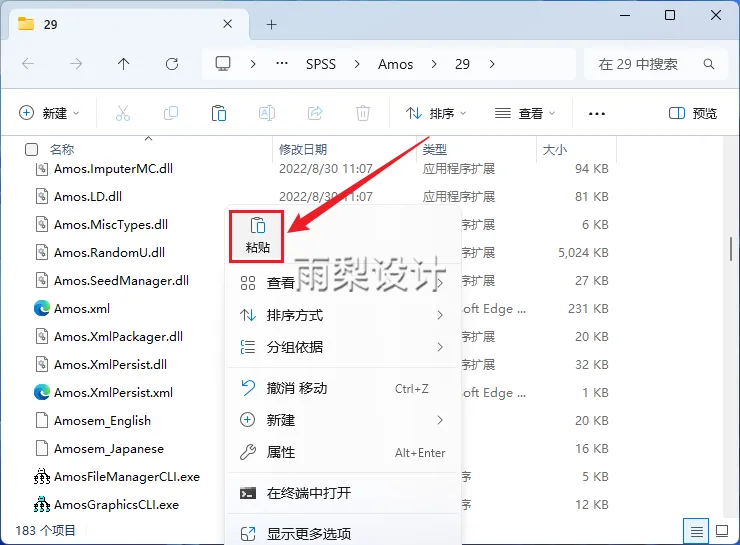Select the file Amosem_Japanese
Screen dimensions: 740x545
(109, 448)
